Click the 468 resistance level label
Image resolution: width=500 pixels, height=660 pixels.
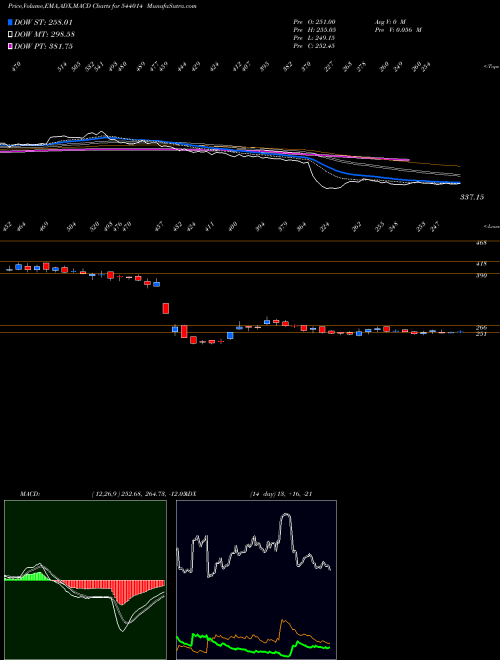pos(481,243)
